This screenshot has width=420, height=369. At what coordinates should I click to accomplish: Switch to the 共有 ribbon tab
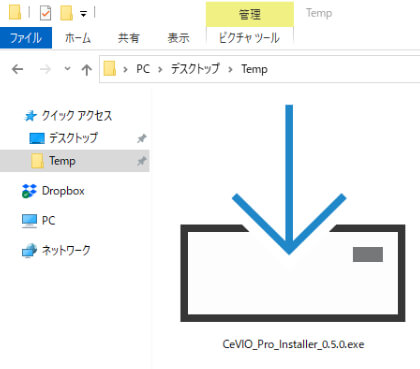(128, 38)
